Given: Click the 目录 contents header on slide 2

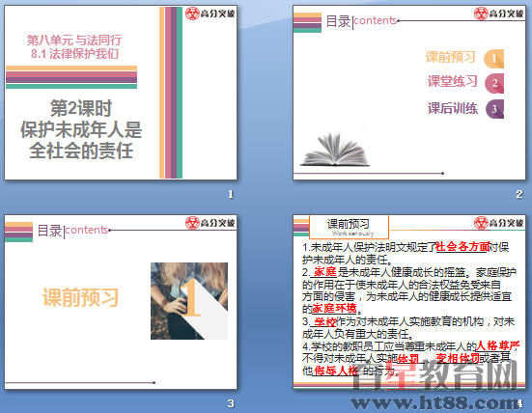Looking at the screenshot, I should [361, 21].
